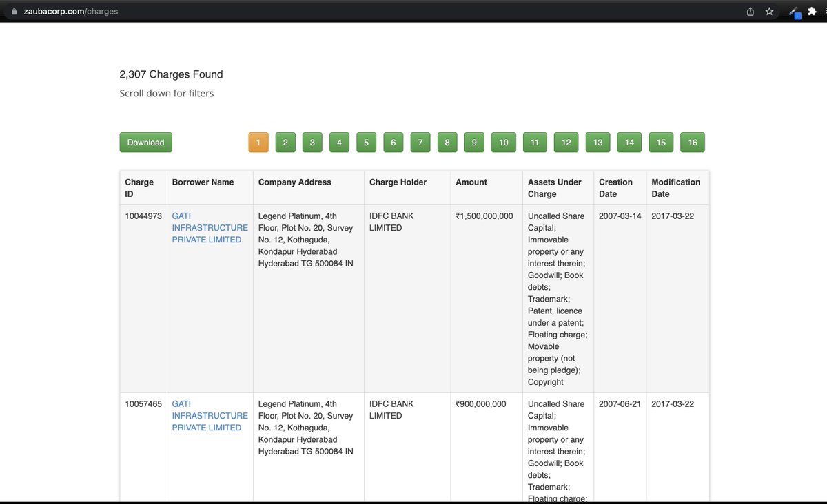Bookmark this page with star icon
The image size is (827, 504).
769,11
